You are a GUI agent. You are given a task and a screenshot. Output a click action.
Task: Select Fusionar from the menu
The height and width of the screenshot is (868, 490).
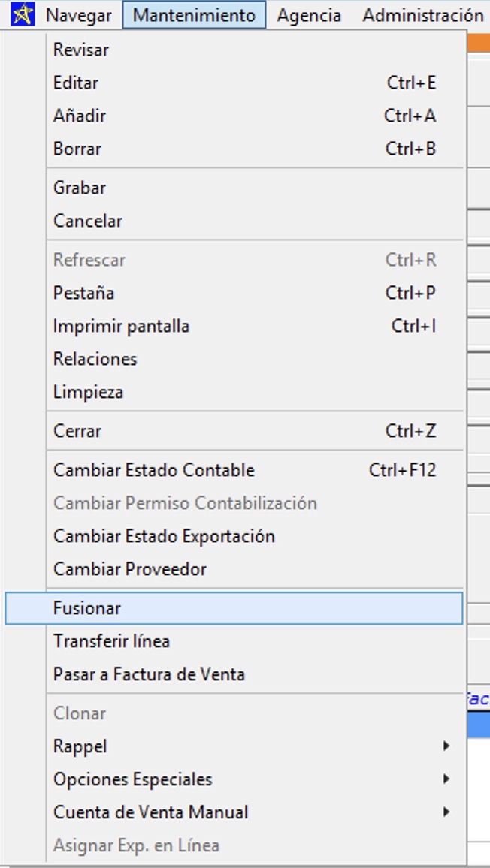pyautogui.click(x=87, y=608)
